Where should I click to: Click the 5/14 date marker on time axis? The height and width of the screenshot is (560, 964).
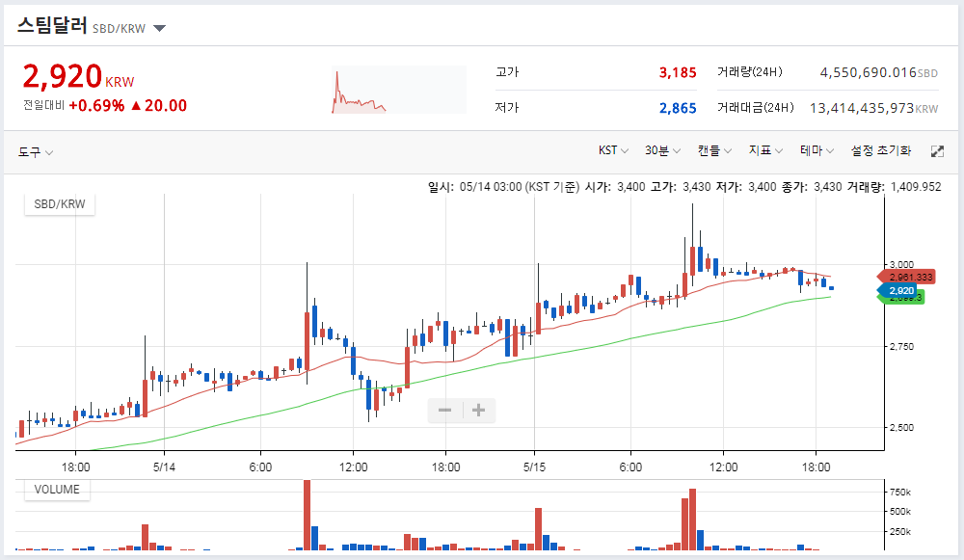[164, 467]
